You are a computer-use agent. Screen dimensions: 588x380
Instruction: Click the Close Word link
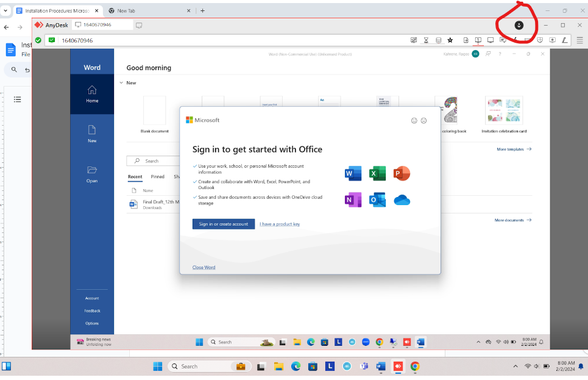(x=204, y=267)
